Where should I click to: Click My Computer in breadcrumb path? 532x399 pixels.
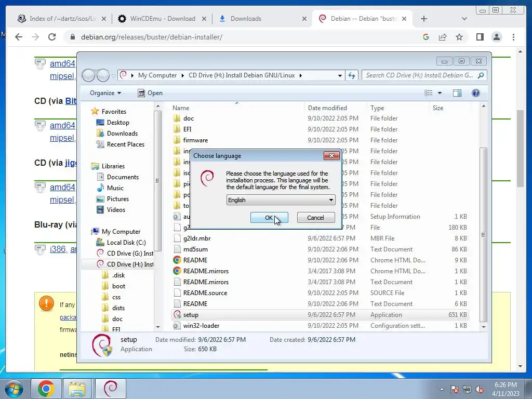[x=157, y=75]
